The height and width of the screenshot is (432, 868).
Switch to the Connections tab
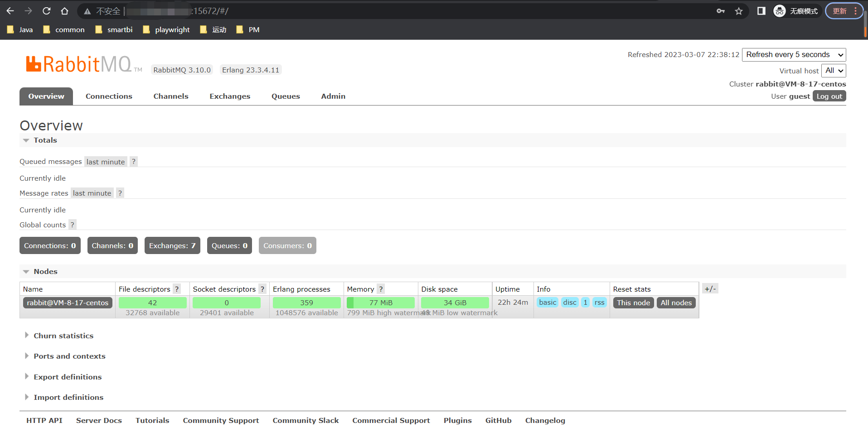coord(109,96)
